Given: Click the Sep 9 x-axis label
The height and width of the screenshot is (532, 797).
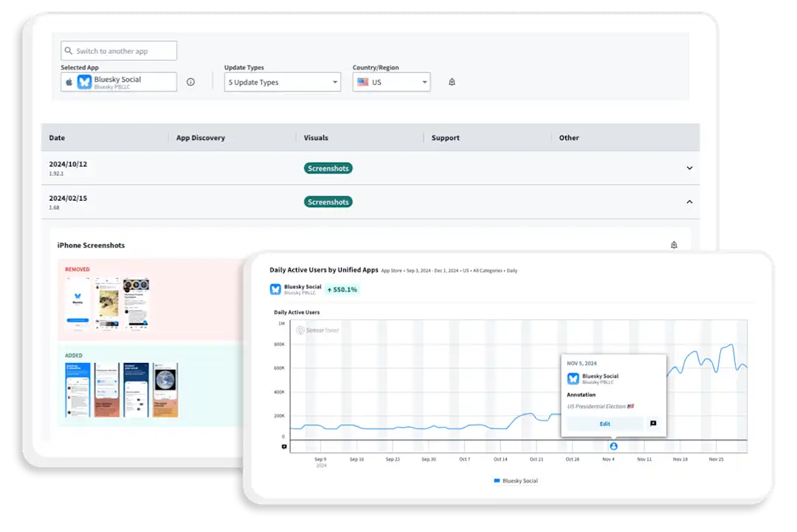Looking at the screenshot, I should [x=320, y=459].
